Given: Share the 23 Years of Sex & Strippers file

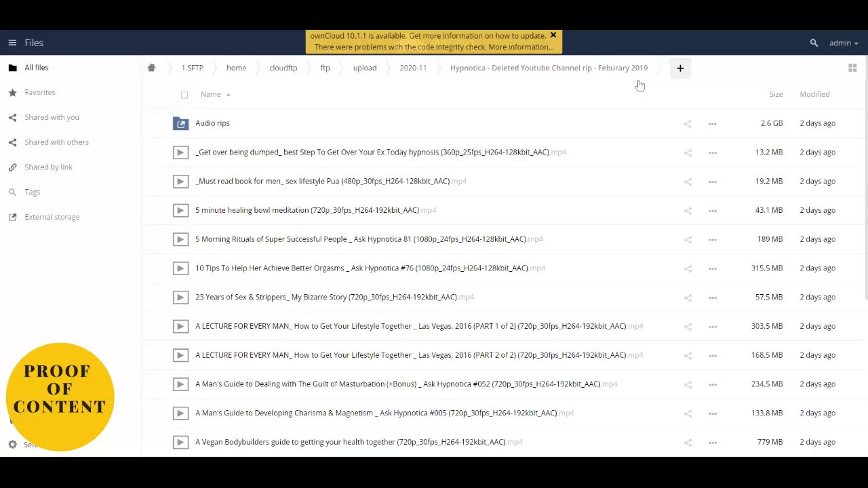Looking at the screenshot, I should [x=688, y=298].
